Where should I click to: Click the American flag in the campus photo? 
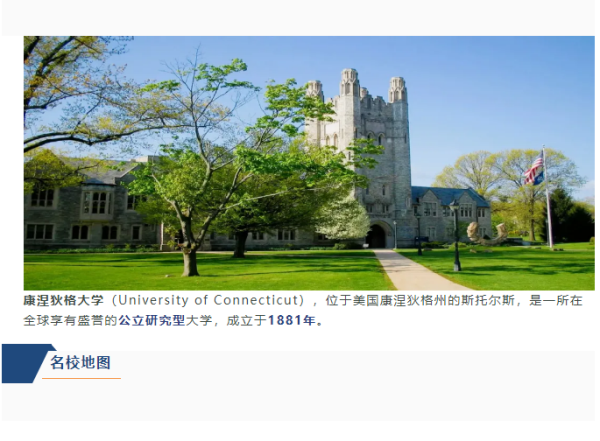(534, 168)
